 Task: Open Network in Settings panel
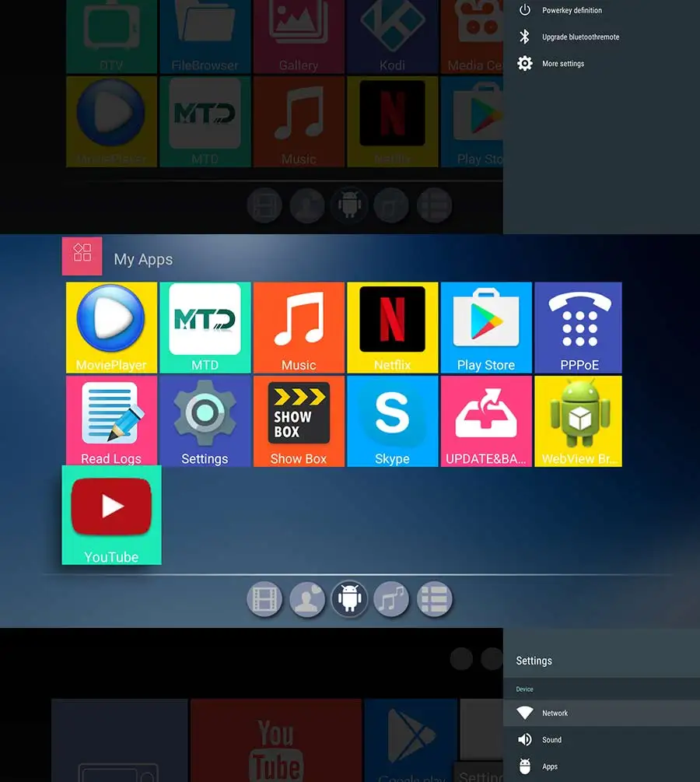(601, 714)
